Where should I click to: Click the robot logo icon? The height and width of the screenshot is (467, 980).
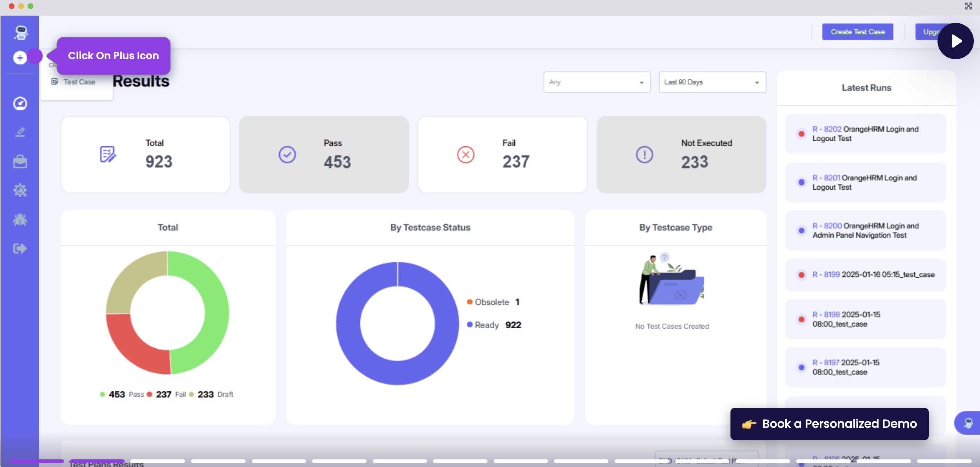point(21,32)
